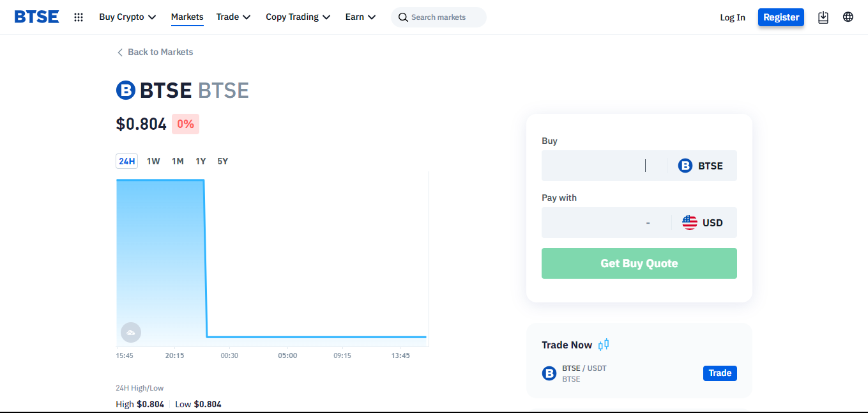Click the 05:00 chart time label
868x413 pixels.
287,355
